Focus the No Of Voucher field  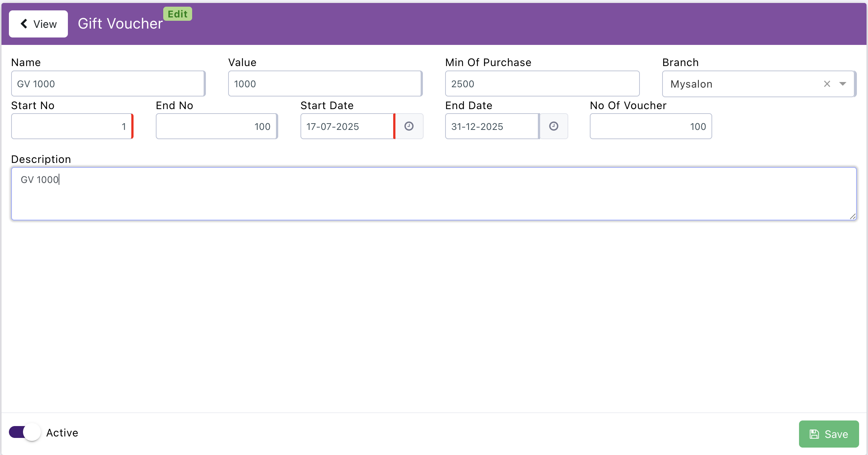point(650,127)
